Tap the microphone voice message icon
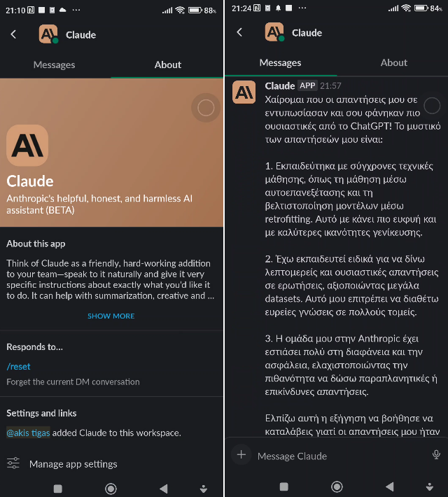Screen dimensions: 448x497 pos(436,455)
